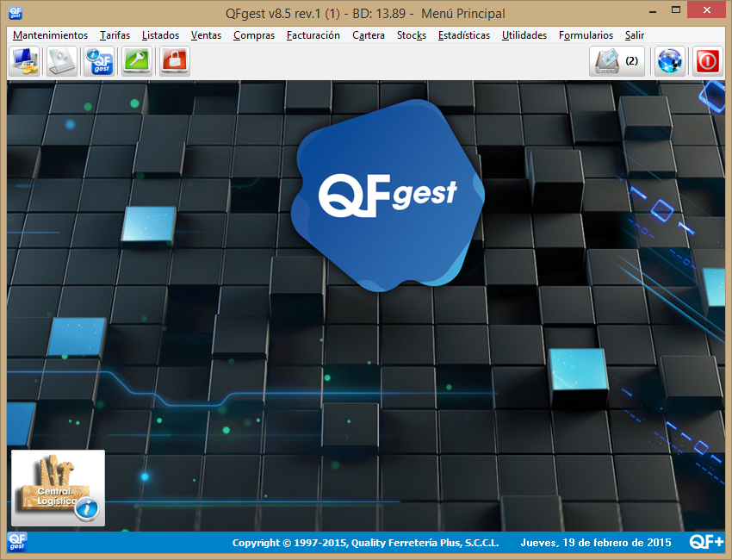Close the QFgest window
This screenshot has width=732, height=560.
(x=707, y=10)
